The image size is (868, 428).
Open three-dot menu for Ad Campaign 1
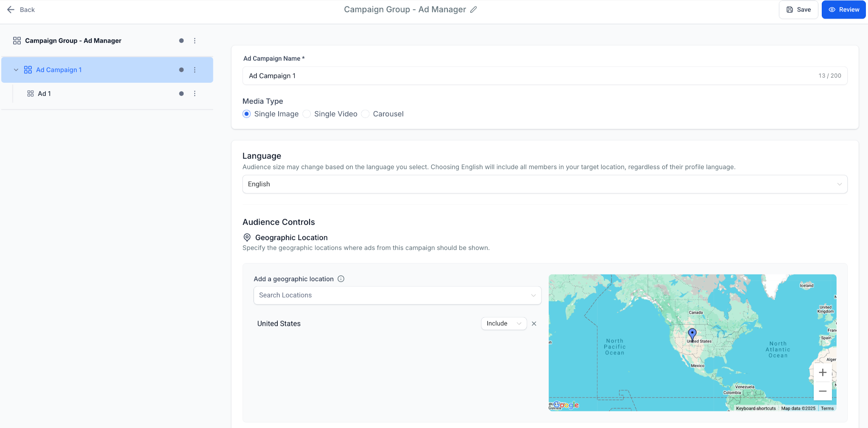click(195, 70)
